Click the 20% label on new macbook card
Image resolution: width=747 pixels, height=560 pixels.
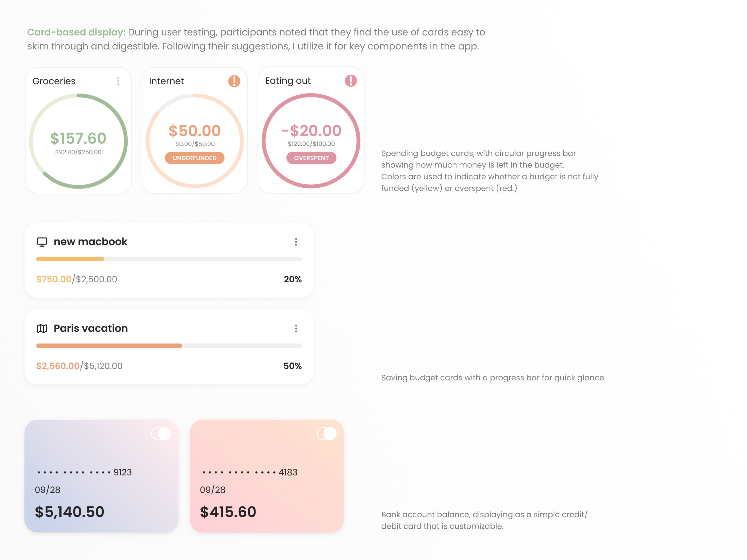[x=293, y=279]
